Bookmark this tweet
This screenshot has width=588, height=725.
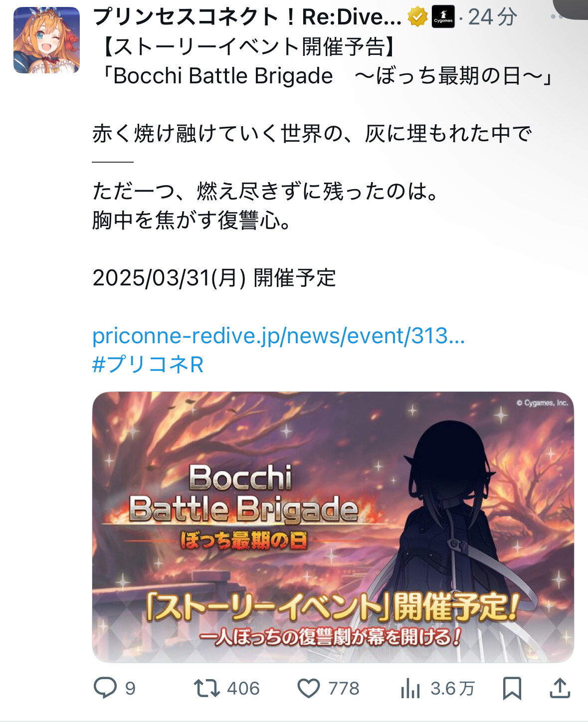point(512,689)
